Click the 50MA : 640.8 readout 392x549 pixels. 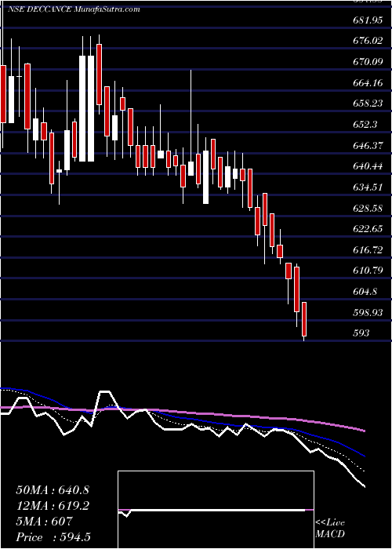pos(53,490)
